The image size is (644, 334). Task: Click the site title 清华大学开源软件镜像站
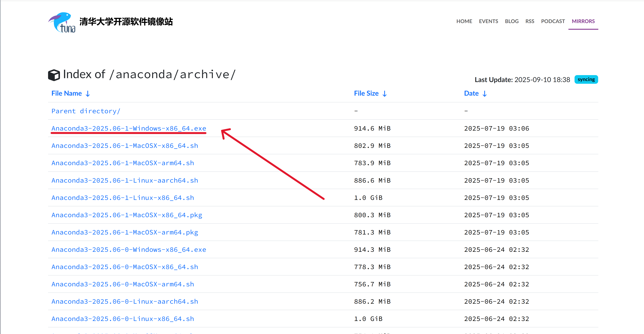coord(126,22)
